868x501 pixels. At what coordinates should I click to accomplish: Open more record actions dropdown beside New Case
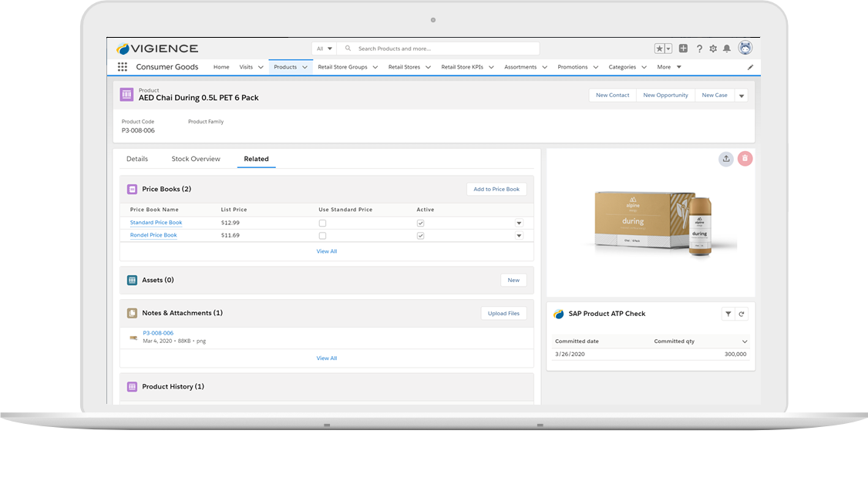pyautogui.click(x=742, y=96)
